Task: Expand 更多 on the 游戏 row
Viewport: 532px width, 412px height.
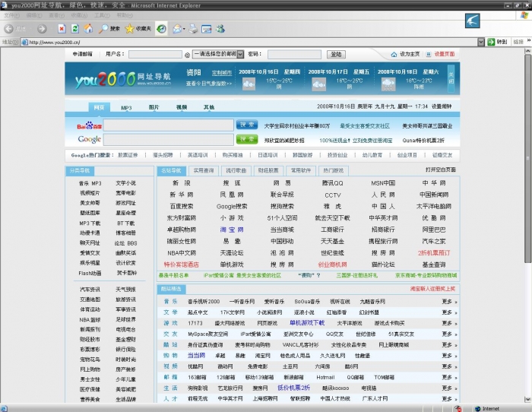Action: coord(449,323)
